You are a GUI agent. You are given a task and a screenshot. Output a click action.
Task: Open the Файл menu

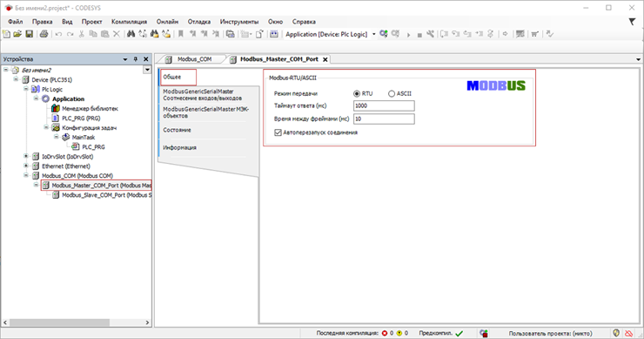pyautogui.click(x=15, y=22)
